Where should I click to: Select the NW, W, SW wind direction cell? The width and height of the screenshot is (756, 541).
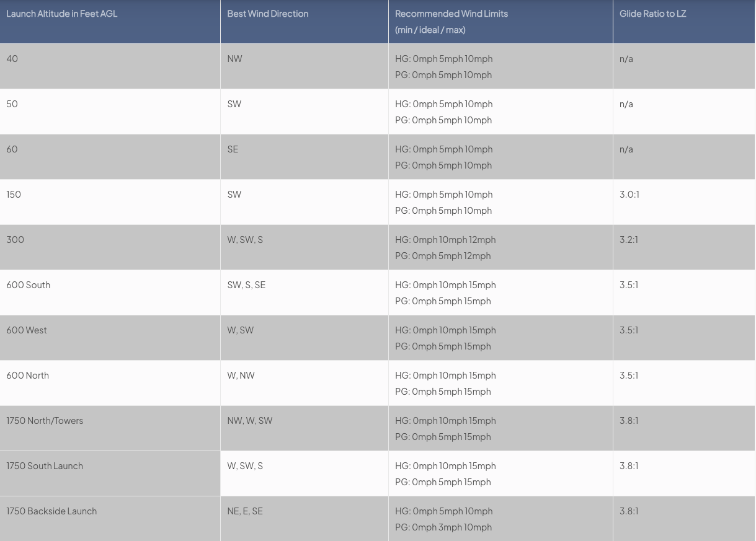pos(305,428)
